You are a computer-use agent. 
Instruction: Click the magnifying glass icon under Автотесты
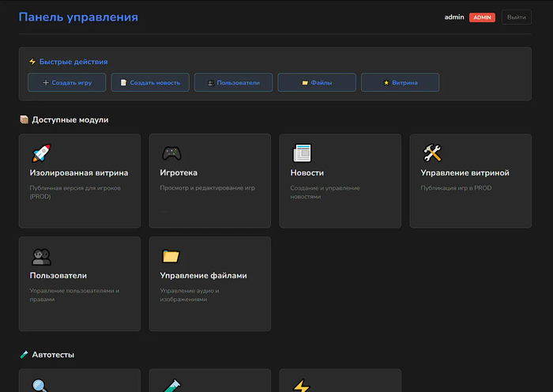point(40,385)
